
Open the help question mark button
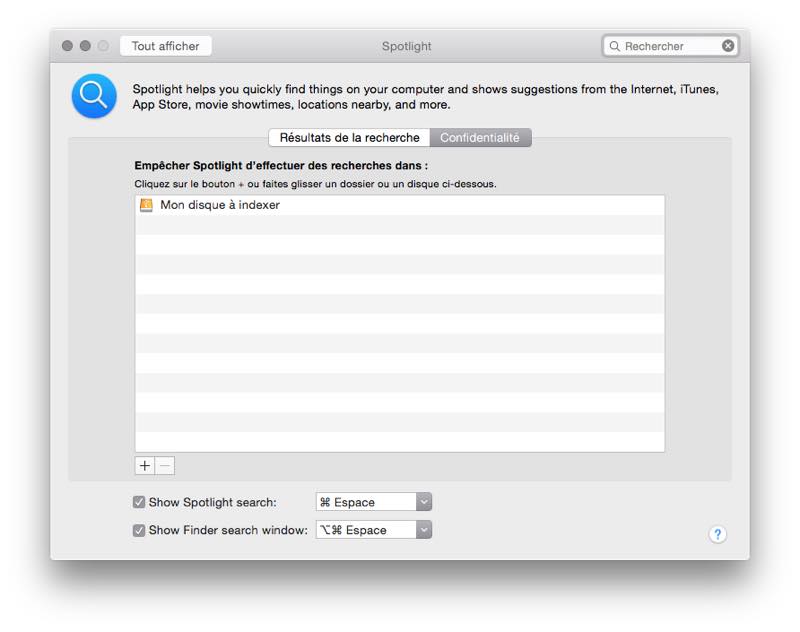(717, 534)
